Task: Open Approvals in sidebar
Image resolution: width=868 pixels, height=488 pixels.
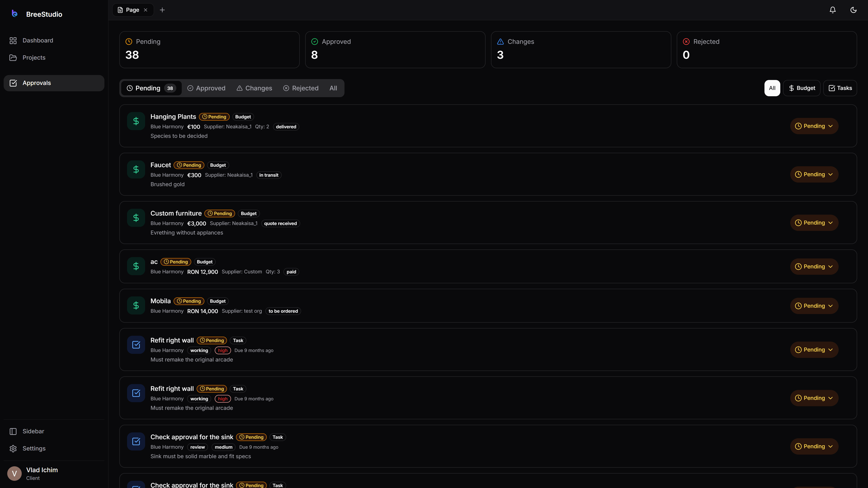Action: click(54, 83)
